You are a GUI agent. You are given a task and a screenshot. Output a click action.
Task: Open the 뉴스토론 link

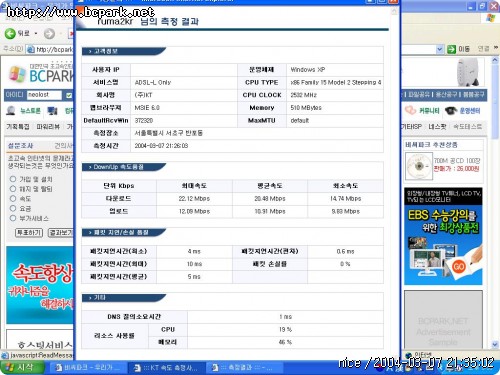coord(30,111)
